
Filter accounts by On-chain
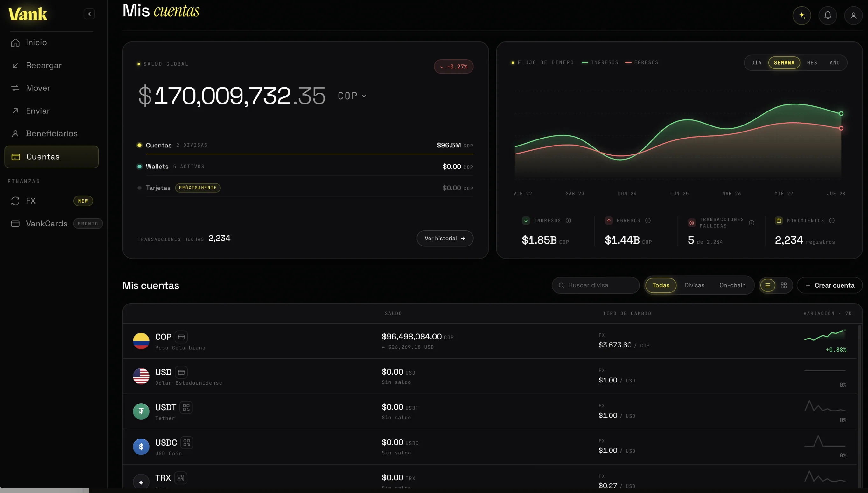tap(732, 285)
